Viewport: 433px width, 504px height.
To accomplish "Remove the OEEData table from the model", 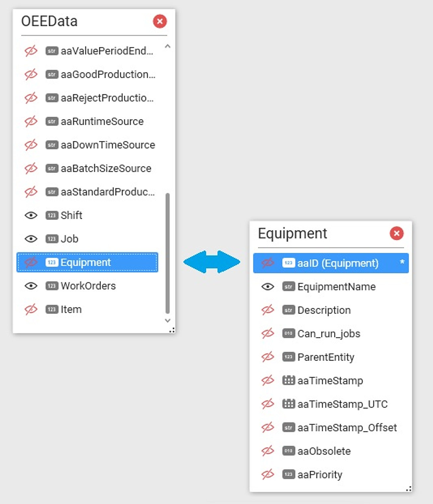I will [160, 22].
